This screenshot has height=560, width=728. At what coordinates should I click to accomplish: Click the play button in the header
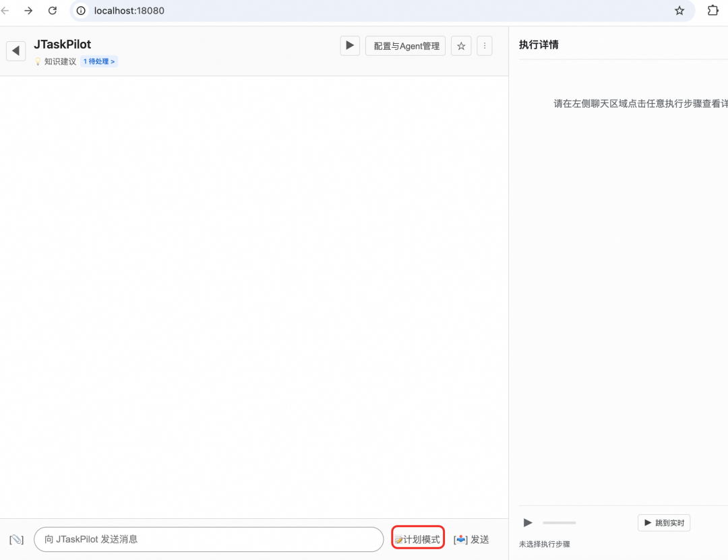(350, 46)
